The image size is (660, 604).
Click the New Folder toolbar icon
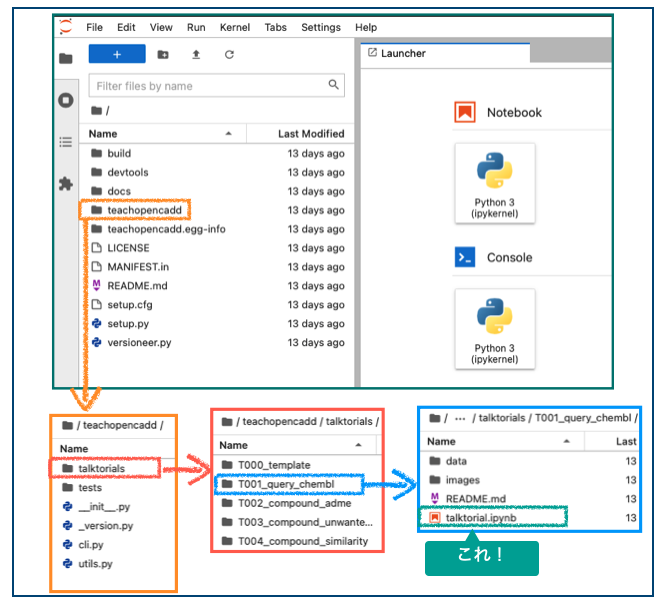click(163, 54)
